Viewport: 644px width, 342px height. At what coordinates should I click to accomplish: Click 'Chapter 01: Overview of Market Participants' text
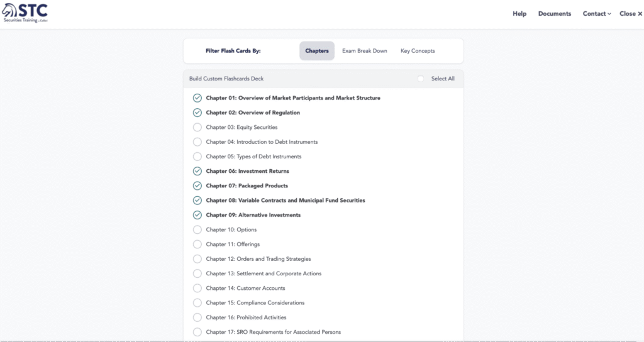point(293,97)
